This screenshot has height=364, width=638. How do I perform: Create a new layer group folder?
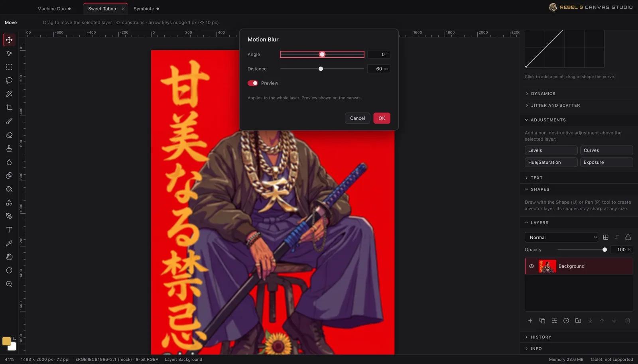tap(578, 321)
